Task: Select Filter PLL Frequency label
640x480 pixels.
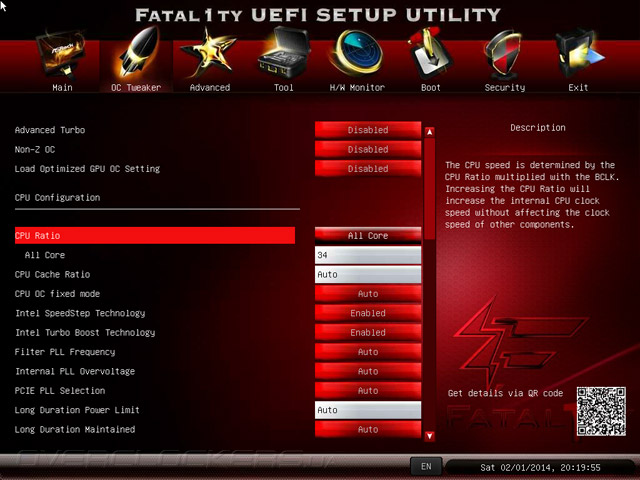Action: [65, 352]
